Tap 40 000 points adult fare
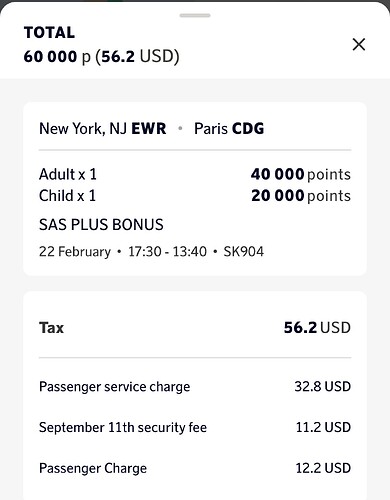 [x=301, y=174]
